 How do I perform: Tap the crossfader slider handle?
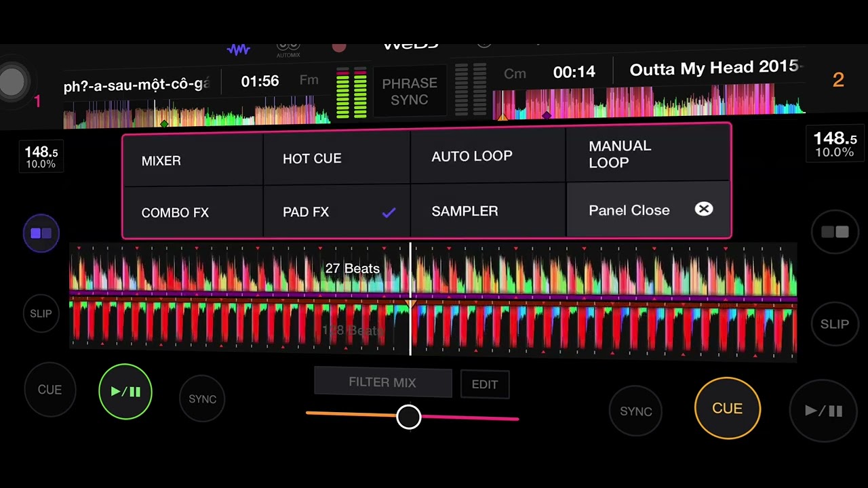click(409, 417)
